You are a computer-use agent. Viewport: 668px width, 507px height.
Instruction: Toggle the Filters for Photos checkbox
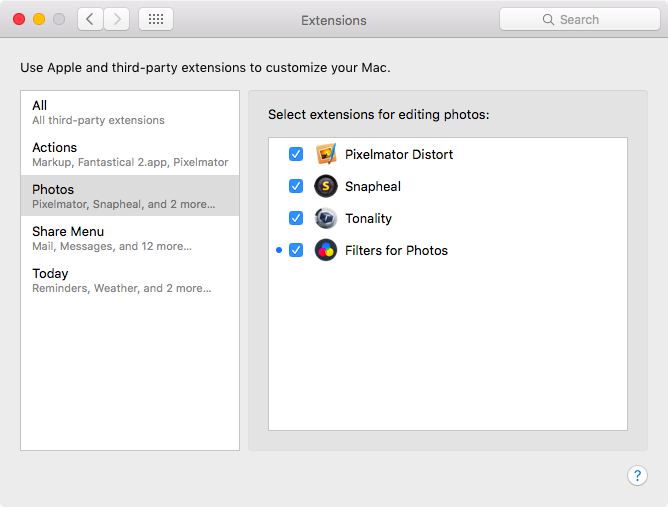coord(296,250)
